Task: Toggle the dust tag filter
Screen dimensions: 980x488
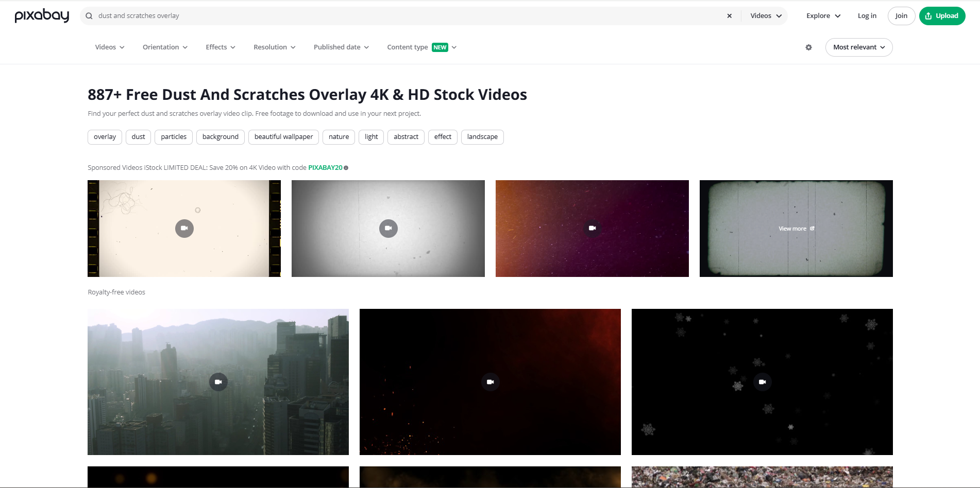Action: [138, 137]
